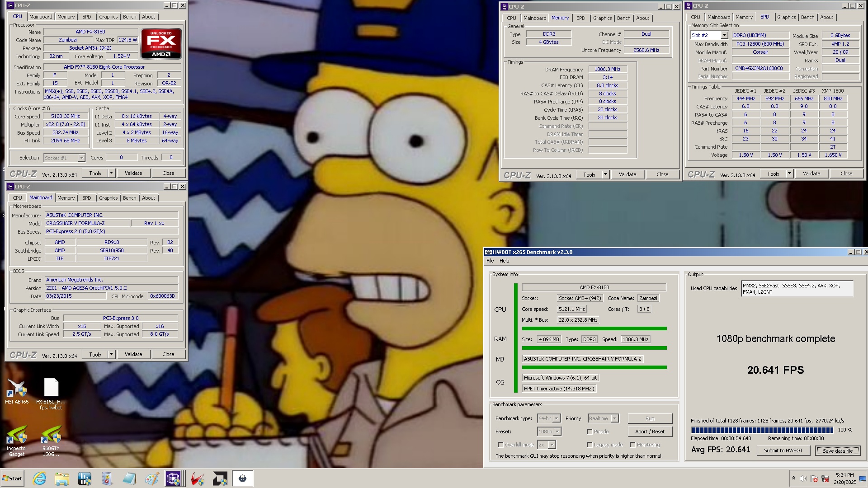Open the HWBOT blue-white taskbar icon
The image size is (868, 488).
pos(85,479)
